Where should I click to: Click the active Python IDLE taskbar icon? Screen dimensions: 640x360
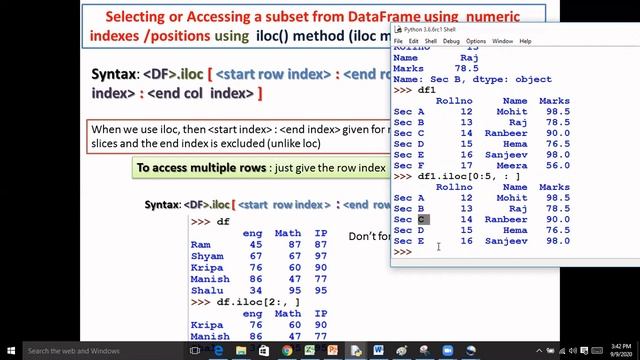356,351
